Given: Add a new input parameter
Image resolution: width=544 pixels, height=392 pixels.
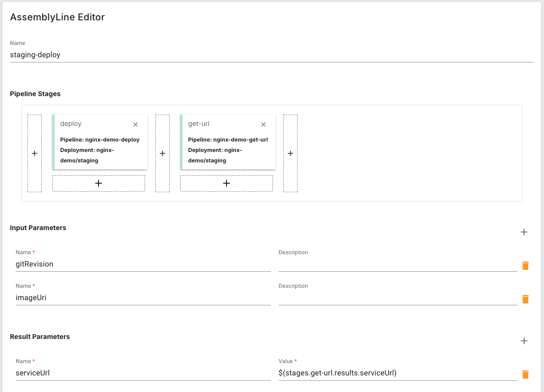Looking at the screenshot, I should 524,232.
